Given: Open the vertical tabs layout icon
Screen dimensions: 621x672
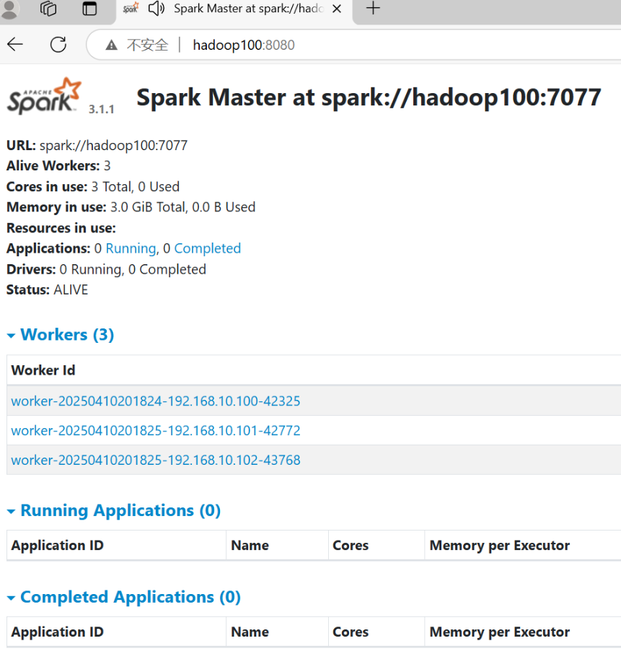Looking at the screenshot, I should pos(89,9).
